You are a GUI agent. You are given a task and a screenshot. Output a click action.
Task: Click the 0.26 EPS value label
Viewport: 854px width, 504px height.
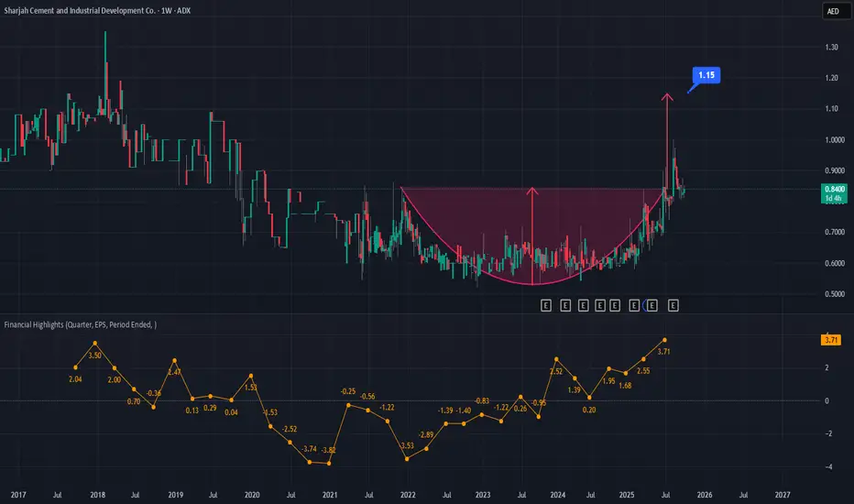tap(520, 409)
